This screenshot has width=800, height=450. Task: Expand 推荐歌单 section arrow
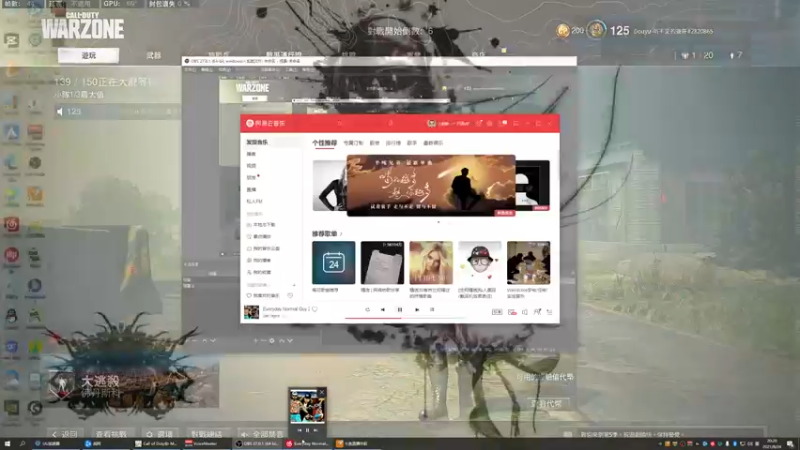tap(341, 234)
